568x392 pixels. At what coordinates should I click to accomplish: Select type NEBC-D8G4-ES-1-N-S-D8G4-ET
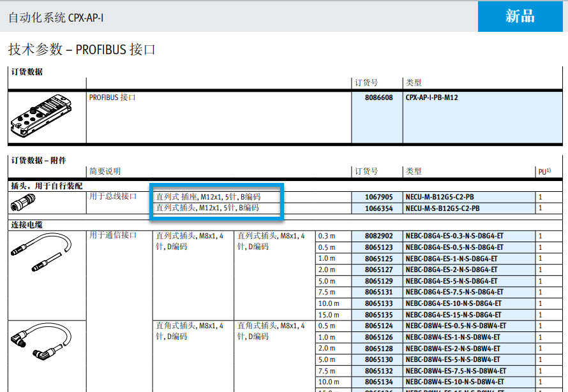click(451, 259)
